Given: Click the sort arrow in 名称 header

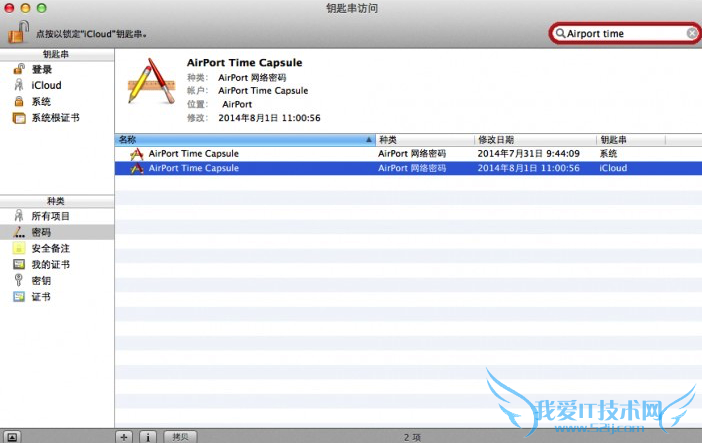Looking at the screenshot, I should point(368,140).
